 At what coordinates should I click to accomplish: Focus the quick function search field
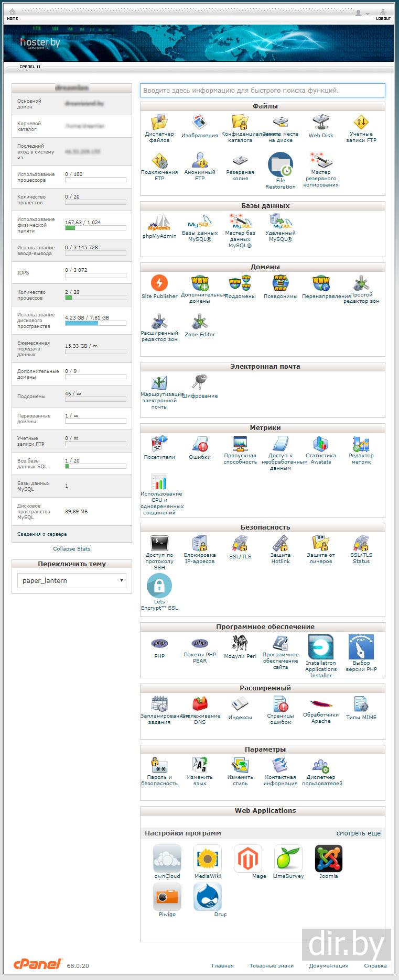[263, 91]
